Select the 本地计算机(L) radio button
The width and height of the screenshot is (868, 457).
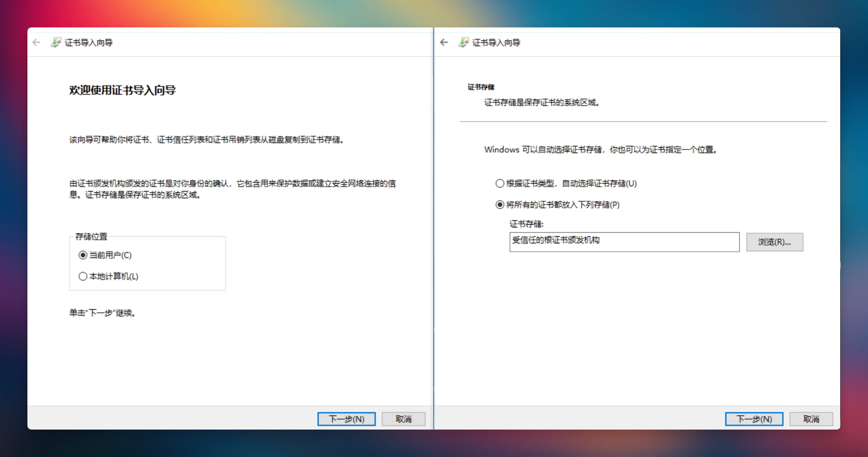(x=83, y=277)
